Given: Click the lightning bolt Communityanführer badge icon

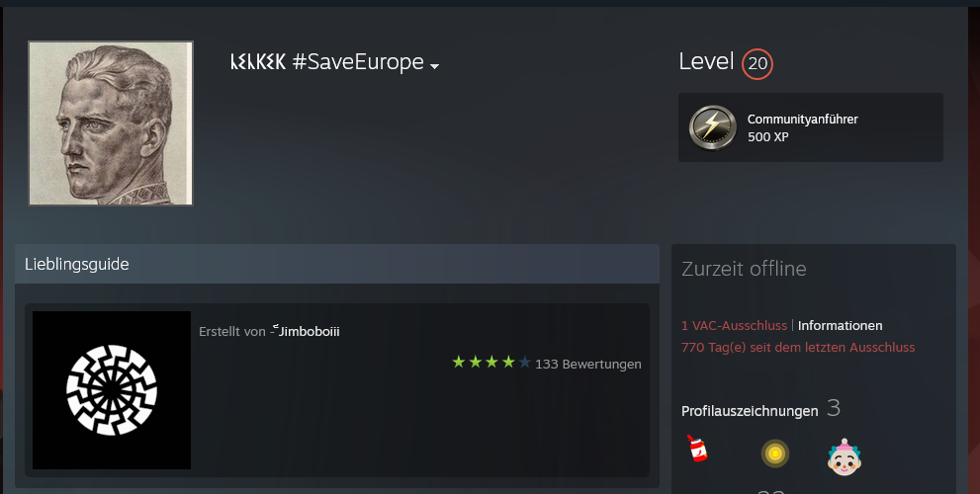Looking at the screenshot, I should (712, 127).
